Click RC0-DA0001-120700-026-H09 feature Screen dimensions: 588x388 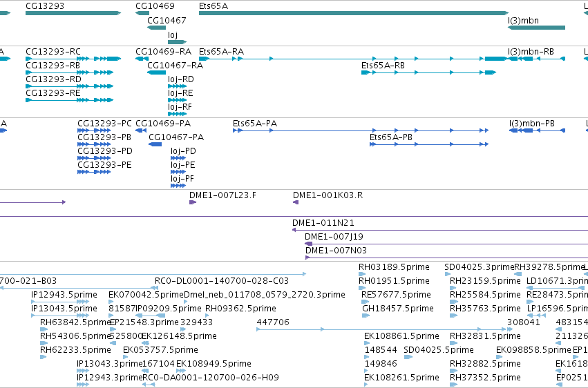[149, 385]
